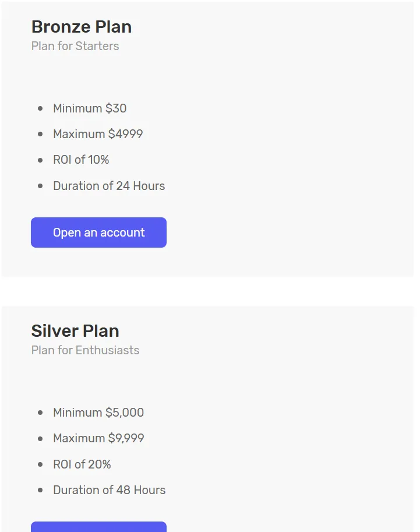Click Duration of 24 Hours item

(x=109, y=186)
